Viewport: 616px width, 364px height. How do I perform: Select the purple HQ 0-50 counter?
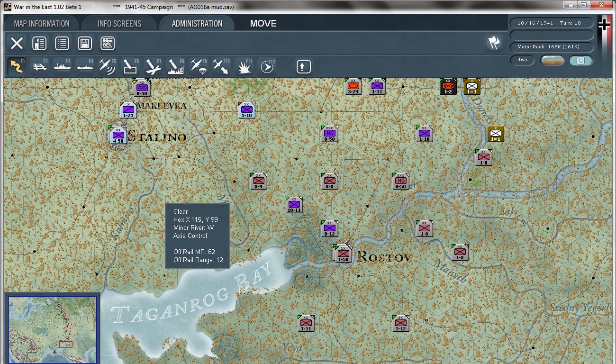coord(329,134)
